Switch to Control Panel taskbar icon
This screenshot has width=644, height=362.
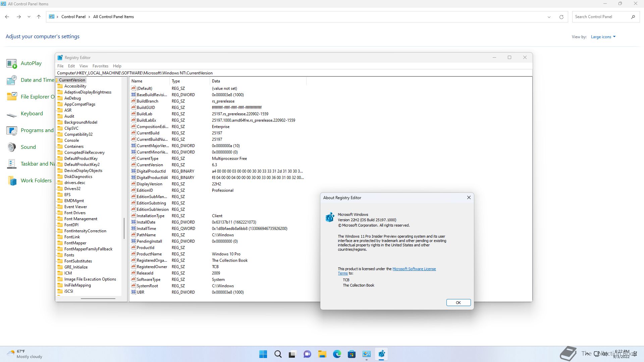coord(366,354)
